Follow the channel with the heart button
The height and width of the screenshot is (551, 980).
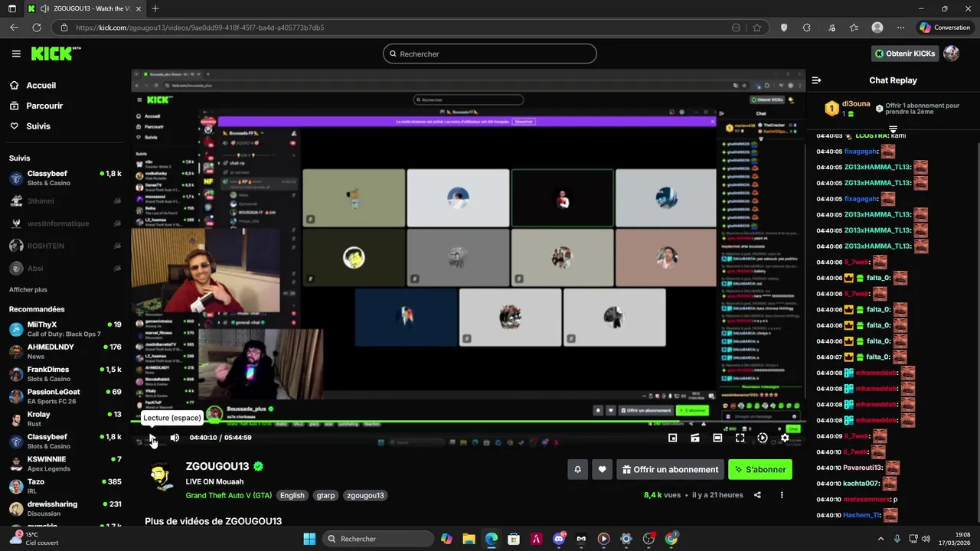point(602,470)
